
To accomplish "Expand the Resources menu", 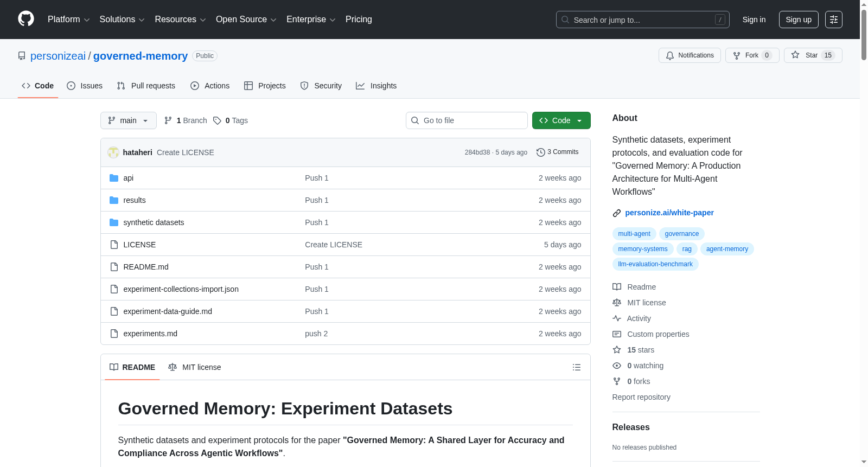I will pos(180,20).
